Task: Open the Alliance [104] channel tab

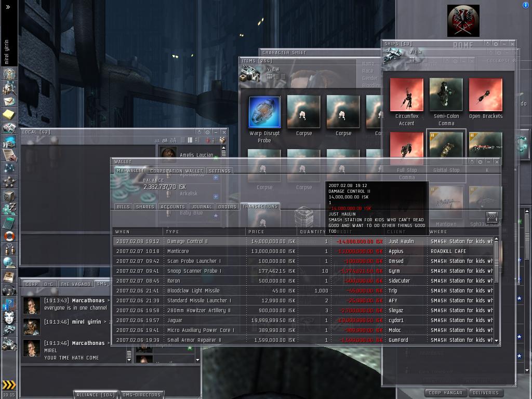Action: tap(96, 395)
